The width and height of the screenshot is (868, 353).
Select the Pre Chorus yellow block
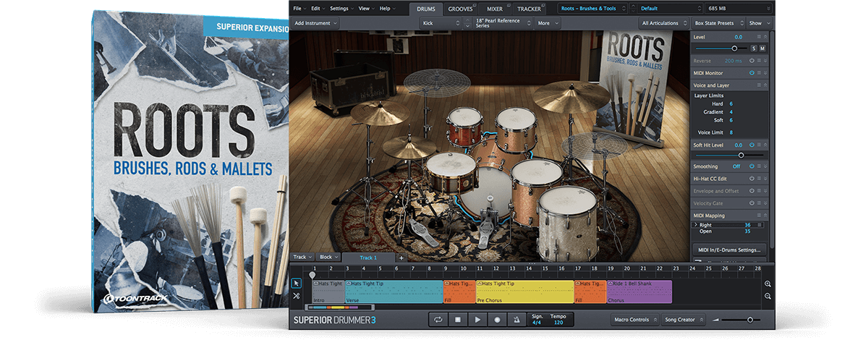coord(524,292)
